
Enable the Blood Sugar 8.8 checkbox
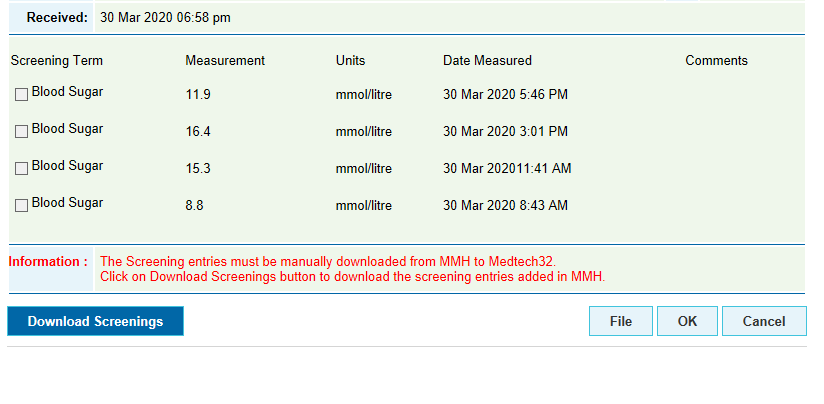pyautogui.click(x=21, y=206)
